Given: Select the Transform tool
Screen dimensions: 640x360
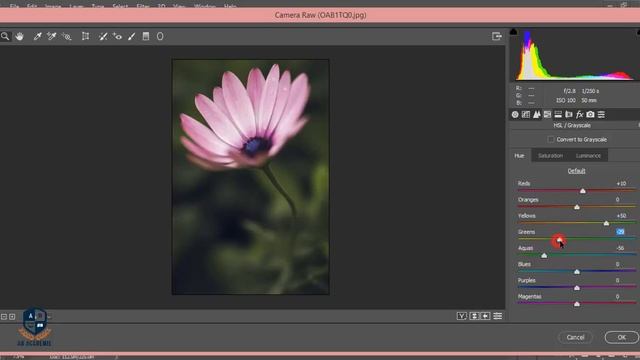Looking at the screenshot, I should [85, 36].
